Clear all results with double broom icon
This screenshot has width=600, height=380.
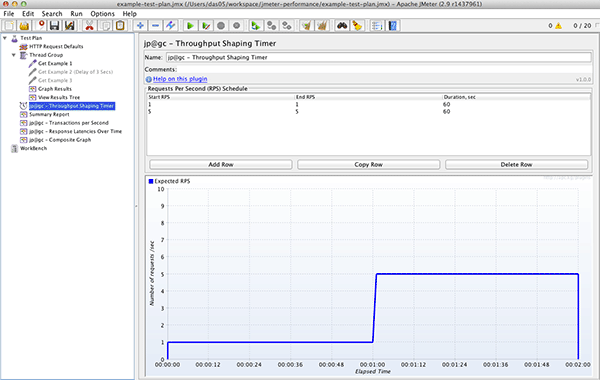[x=322, y=26]
